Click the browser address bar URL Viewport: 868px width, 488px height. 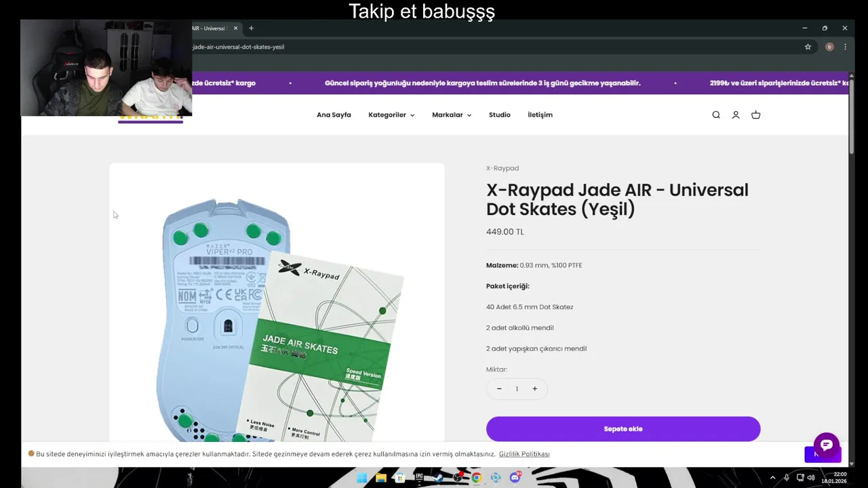tap(239, 47)
